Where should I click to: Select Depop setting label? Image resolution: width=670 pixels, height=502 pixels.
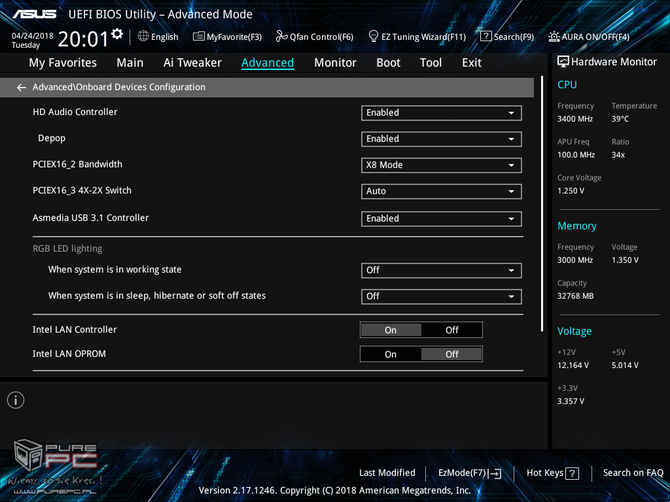(x=52, y=138)
